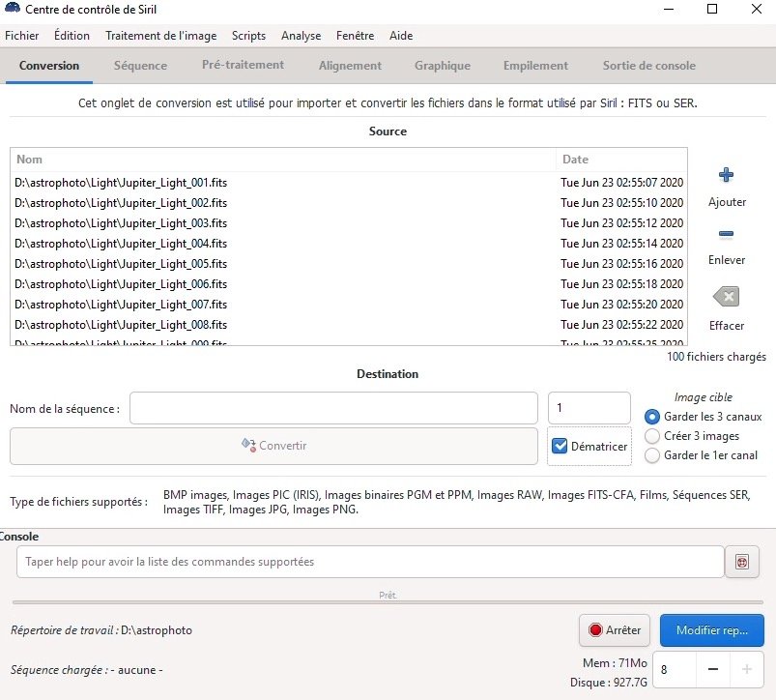Click the Nom de la séquence field
776x700 pixels.
[x=333, y=408]
